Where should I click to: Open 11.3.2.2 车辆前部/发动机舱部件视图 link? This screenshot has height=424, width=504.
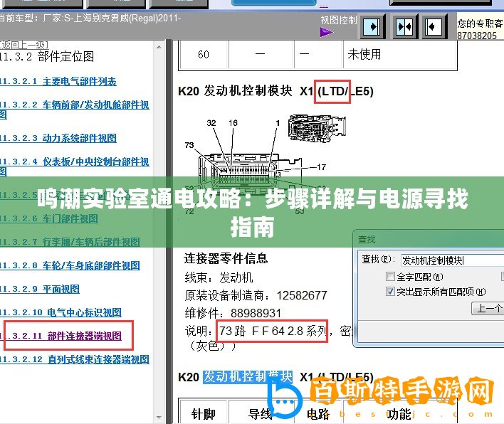click(x=75, y=110)
